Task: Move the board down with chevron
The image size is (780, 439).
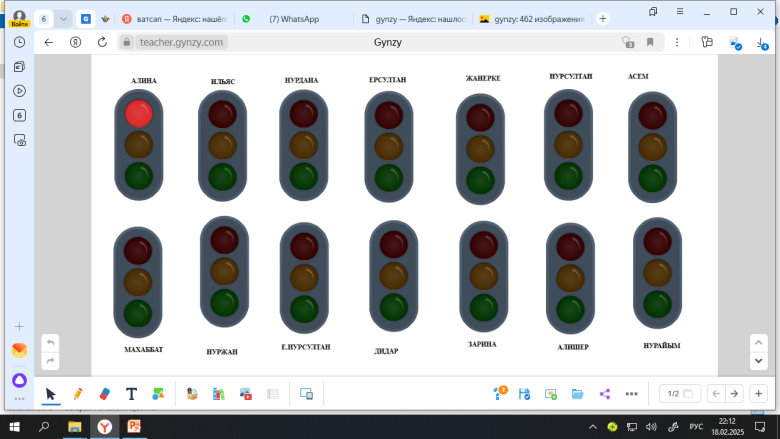Action: [759, 361]
